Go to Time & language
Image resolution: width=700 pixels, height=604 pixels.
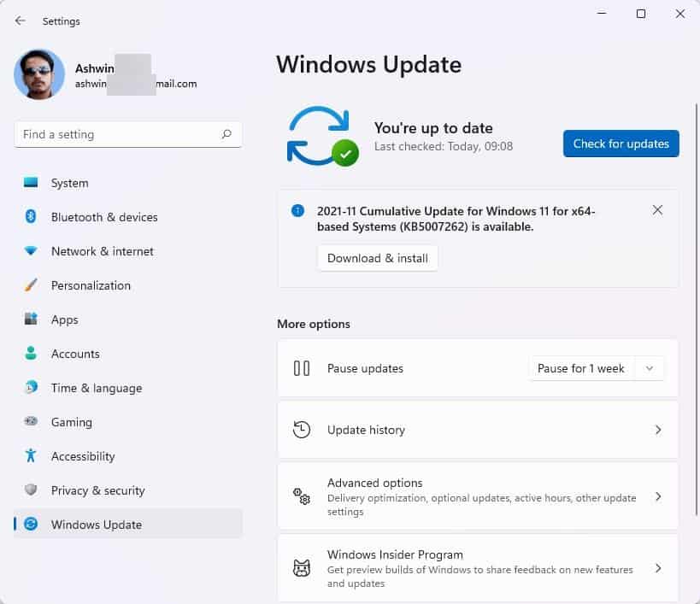pyautogui.click(x=128, y=388)
